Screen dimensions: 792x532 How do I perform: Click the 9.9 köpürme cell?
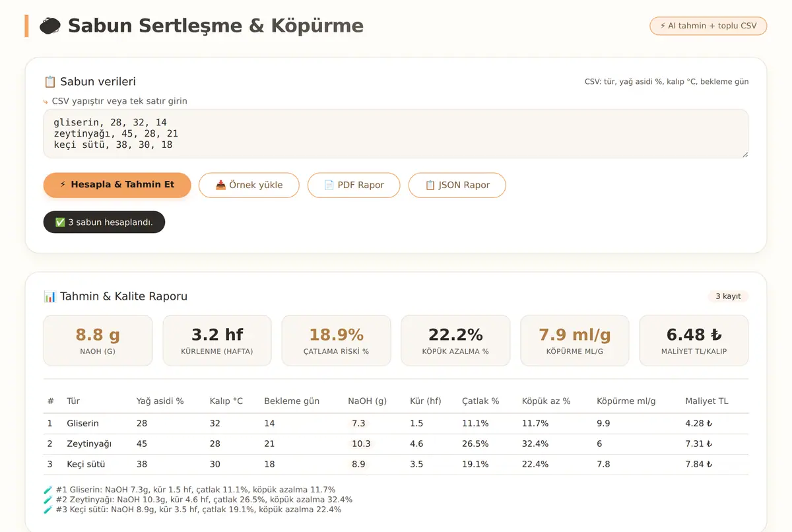pos(603,423)
